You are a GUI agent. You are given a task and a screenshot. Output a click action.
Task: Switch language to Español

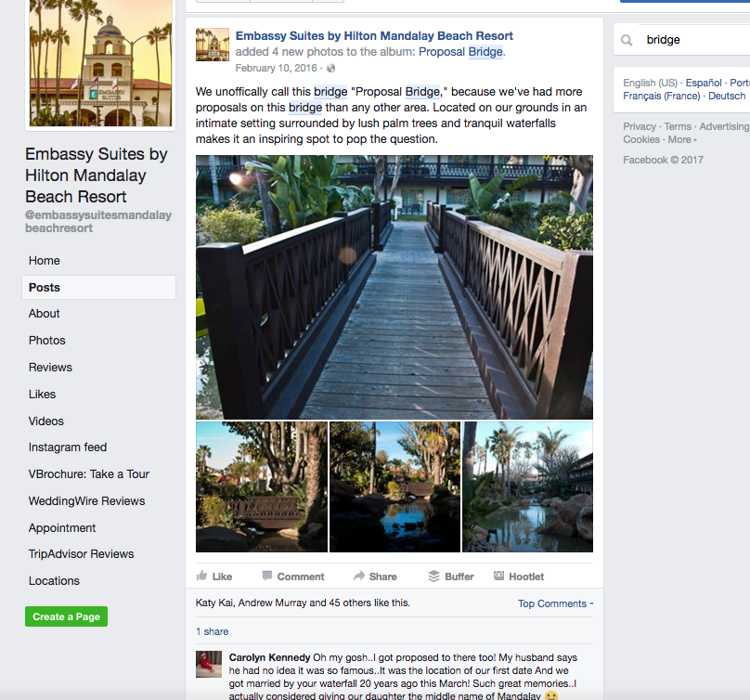tap(704, 83)
